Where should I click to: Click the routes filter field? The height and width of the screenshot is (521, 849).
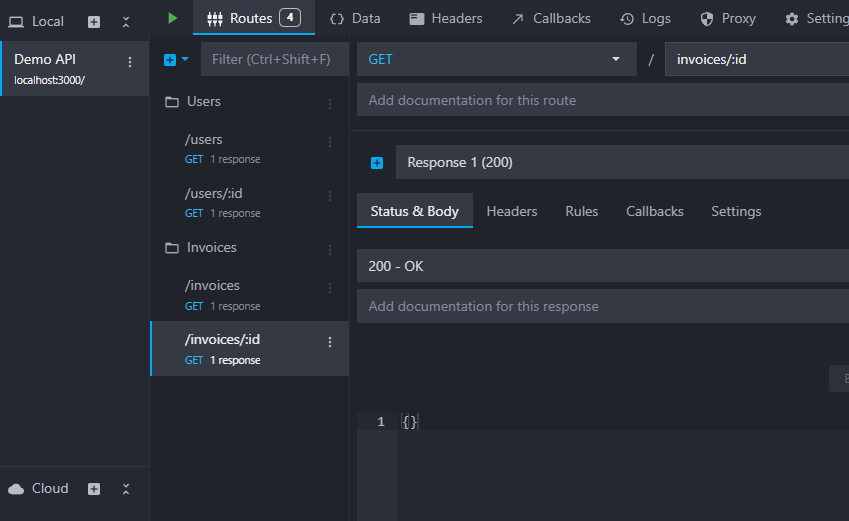click(274, 60)
